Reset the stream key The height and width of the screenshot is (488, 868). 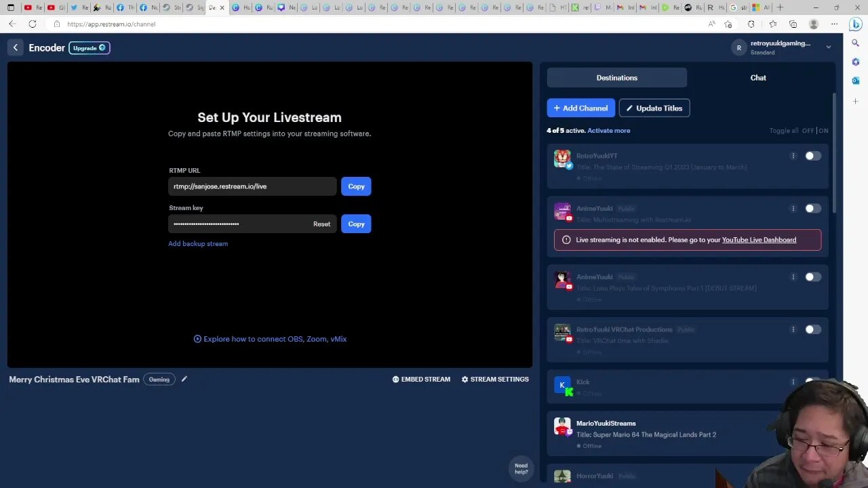pyautogui.click(x=321, y=224)
